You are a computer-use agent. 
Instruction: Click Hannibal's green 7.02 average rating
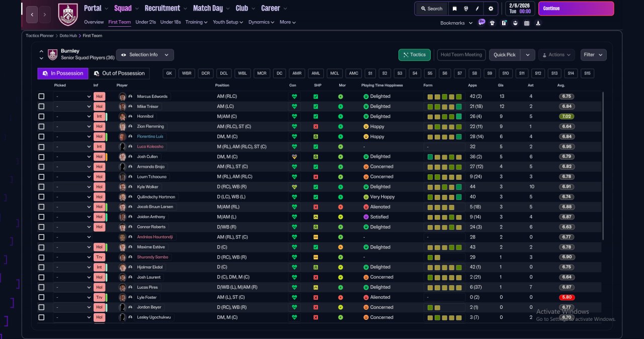(x=567, y=116)
